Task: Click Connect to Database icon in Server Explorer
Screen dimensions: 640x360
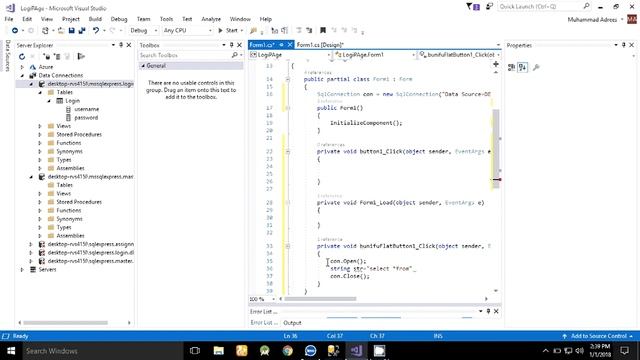Action: click(47, 57)
